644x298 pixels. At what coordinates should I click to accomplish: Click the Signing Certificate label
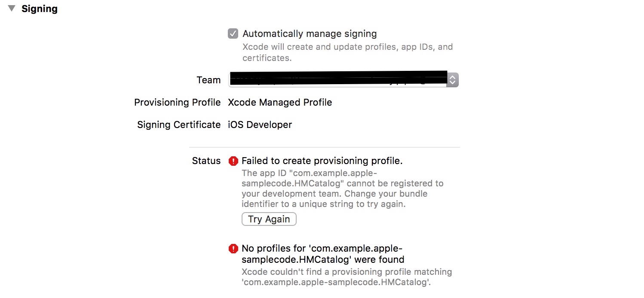pyautogui.click(x=179, y=125)
